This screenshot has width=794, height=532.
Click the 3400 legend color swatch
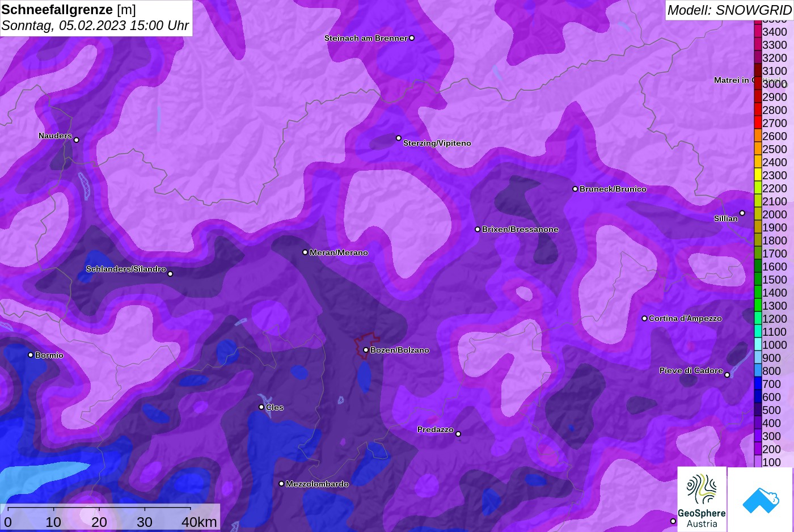pos(758,32)
